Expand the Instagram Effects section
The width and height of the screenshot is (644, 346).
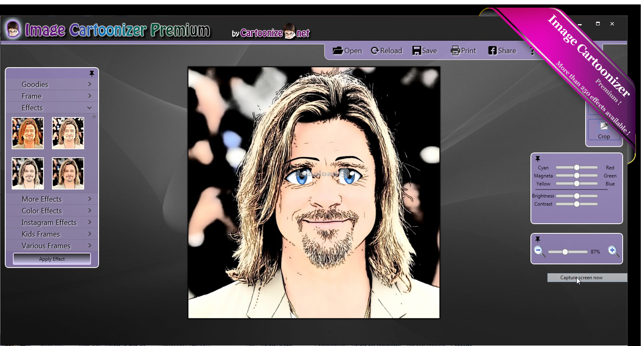(x=52, y=222)
